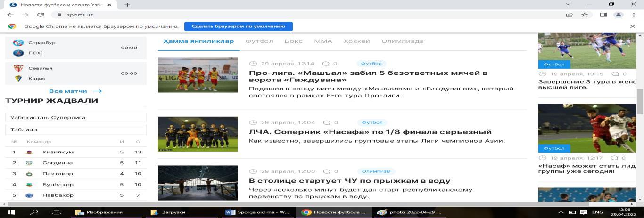Open Chrome side panel icon
This screenshot has width=644, height=218.
[603, 15]
